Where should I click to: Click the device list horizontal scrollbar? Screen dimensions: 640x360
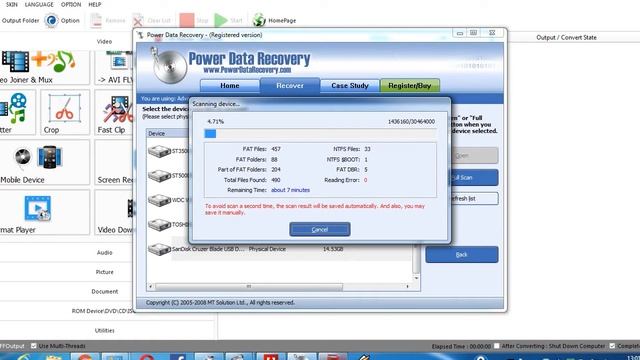[x=249, y=287]
